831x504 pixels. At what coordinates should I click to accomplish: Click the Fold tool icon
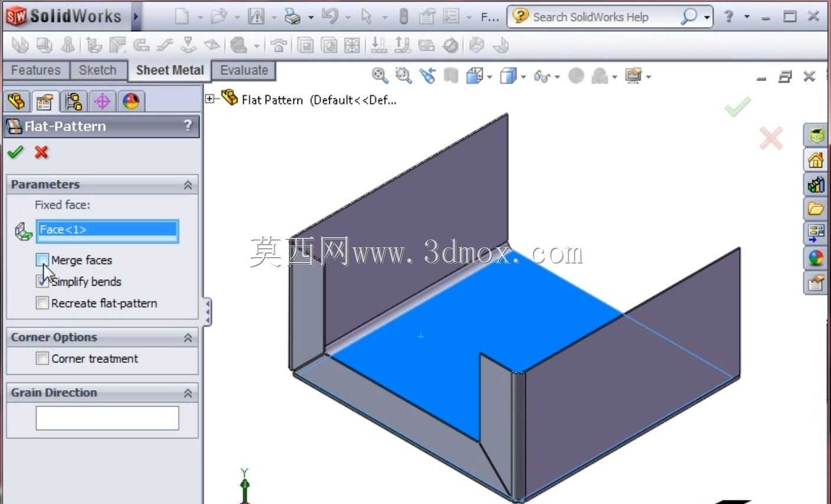click(x=403, y=45)
